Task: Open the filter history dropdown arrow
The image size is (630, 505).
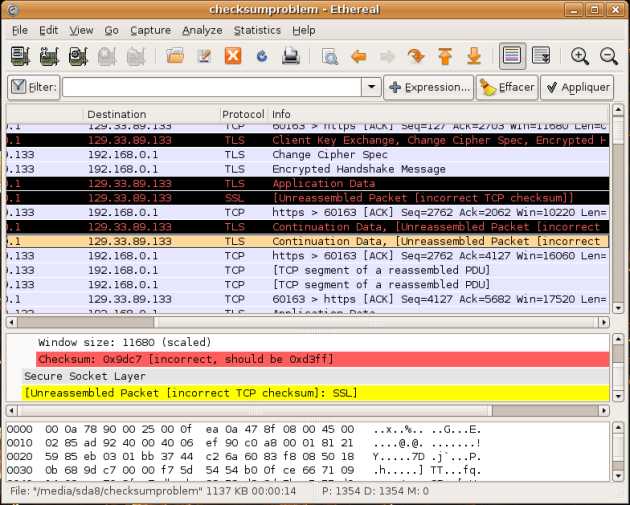Action: tap(370, 88)
